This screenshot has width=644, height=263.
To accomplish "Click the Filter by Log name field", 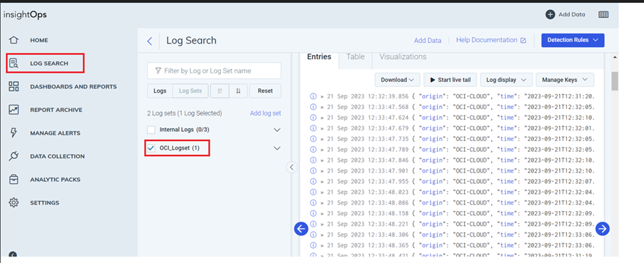I will 214,71.
